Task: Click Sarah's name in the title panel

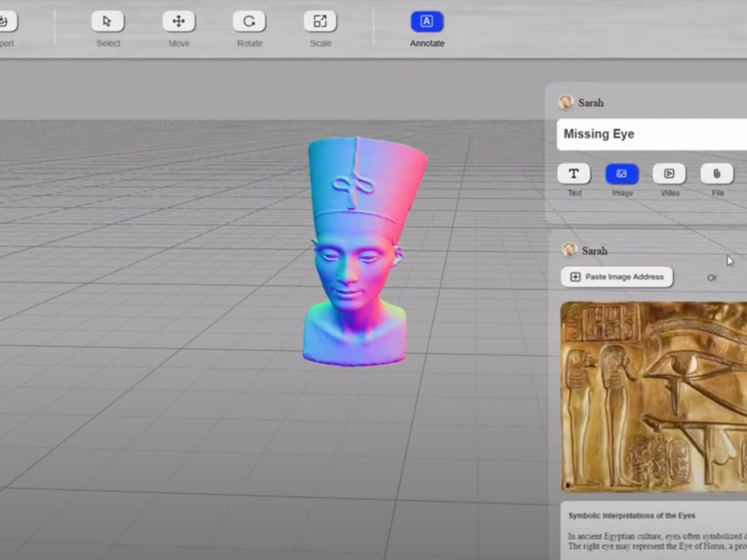Action: click(591, 103)
